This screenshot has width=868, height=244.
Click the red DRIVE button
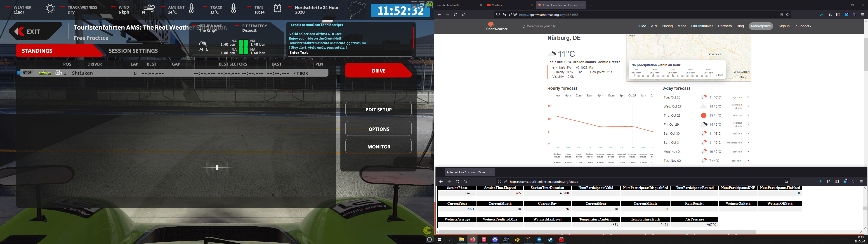tap(378, 70)
